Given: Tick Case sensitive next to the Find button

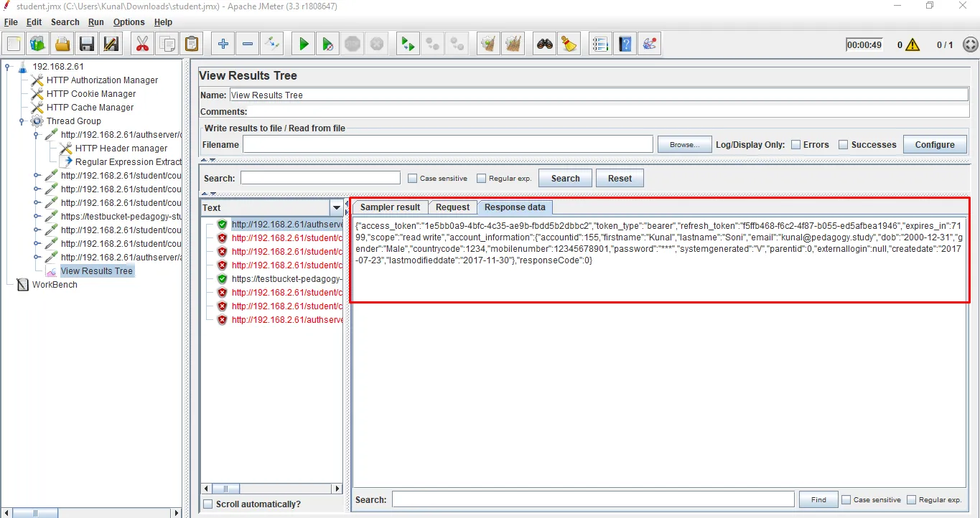Looking at the screenshot, I should (846, 499).
